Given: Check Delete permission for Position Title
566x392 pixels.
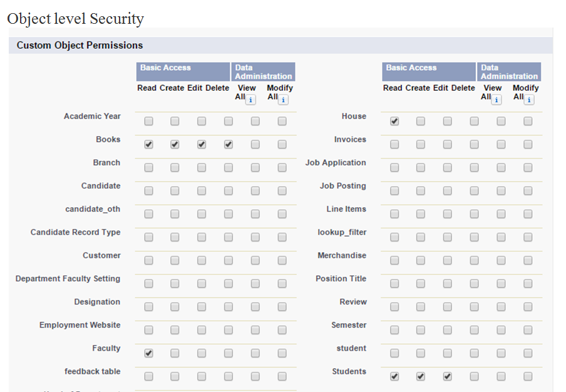Looking at the screenshot, I should (x=474, y=284).
